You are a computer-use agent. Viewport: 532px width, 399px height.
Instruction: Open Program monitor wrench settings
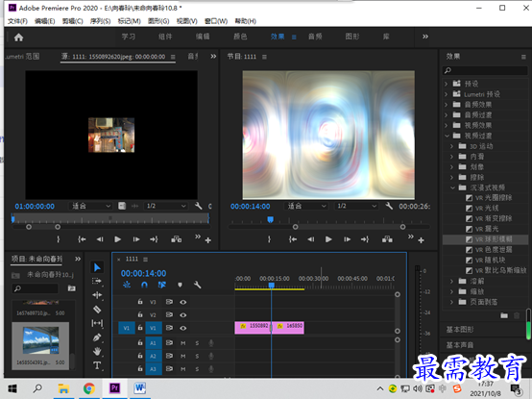(389, 206)
